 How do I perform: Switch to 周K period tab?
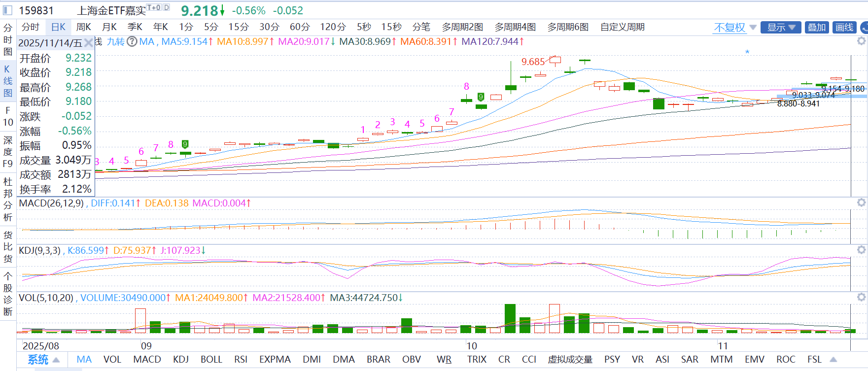tap(83, 27)
